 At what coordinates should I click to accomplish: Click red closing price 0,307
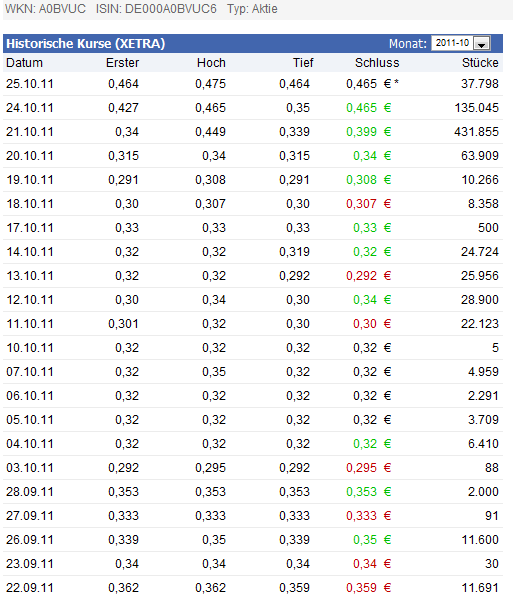coord(361,204)
